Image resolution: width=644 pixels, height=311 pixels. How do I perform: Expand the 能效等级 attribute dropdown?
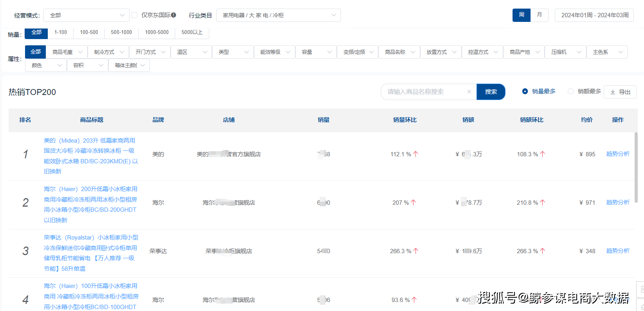(x=275, y=52)
